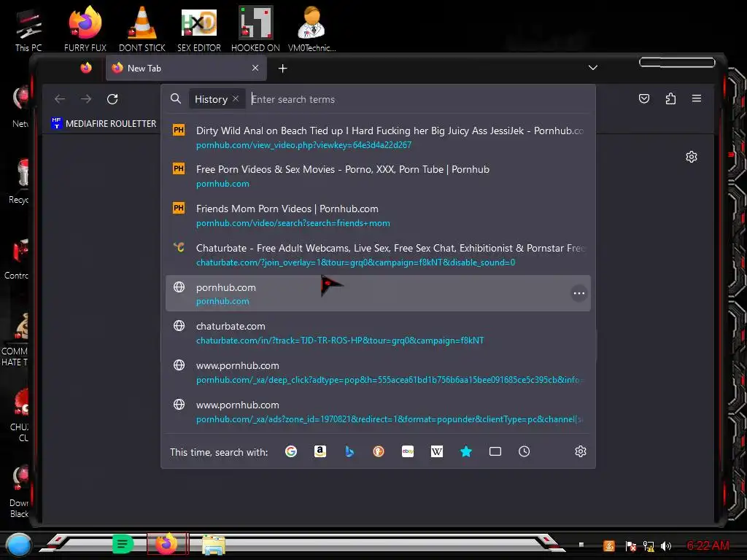Click the History search mode chip
Screen dimensions: 747x560
pos(211,99)
